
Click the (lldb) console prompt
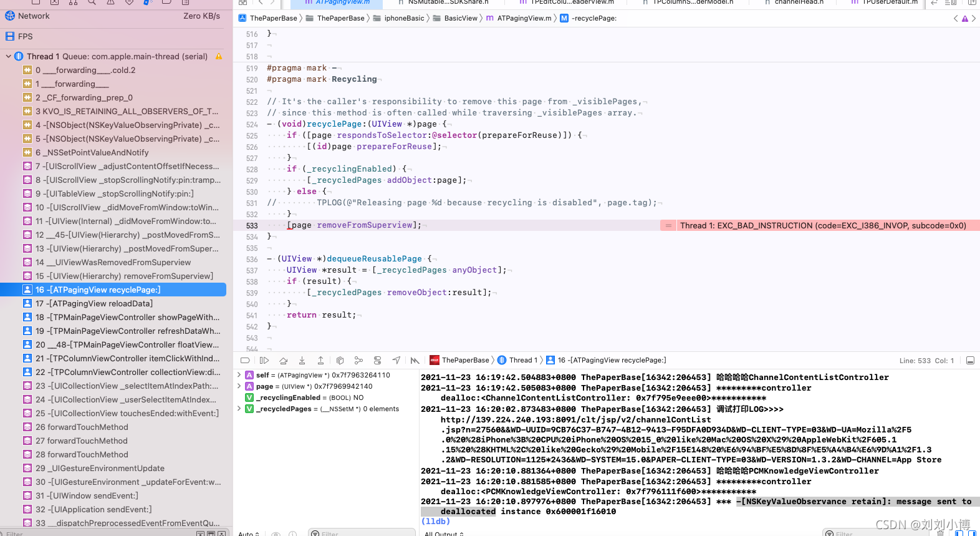436,521
